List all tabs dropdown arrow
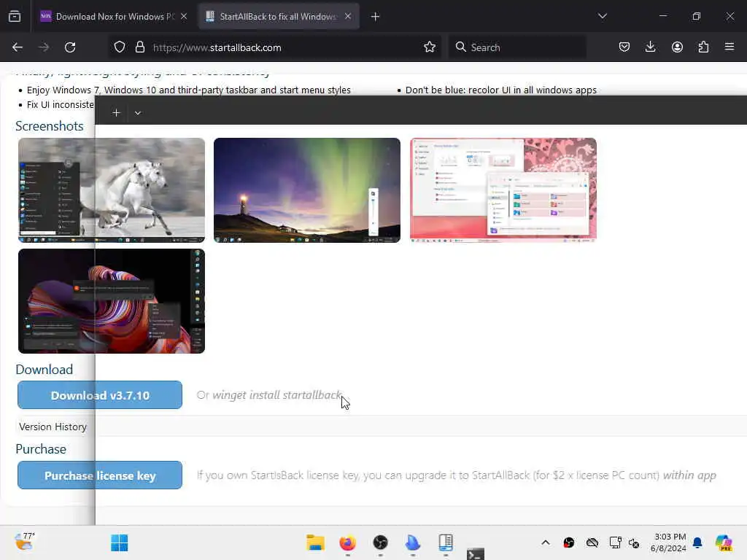The width and height of the screenshot is (747, 560). click(602, 16)
